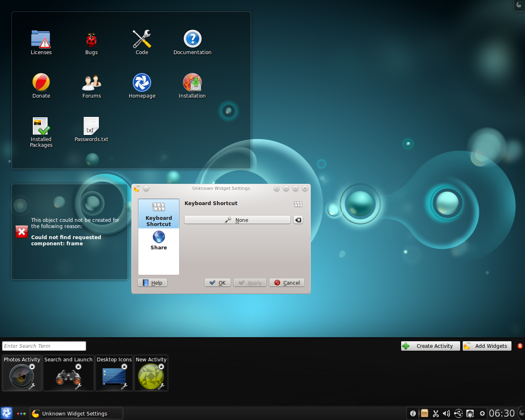
Task: Click Help in Unknown Widget Settings
Action: (152, 283)
